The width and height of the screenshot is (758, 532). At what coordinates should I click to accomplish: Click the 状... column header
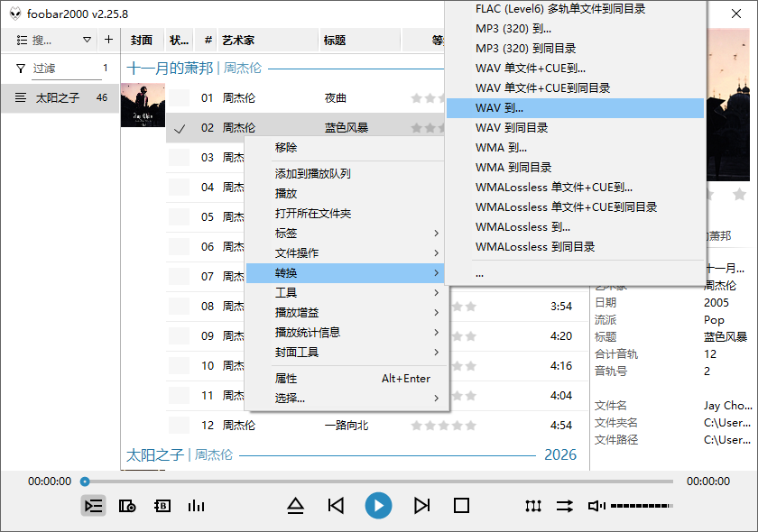pos(180,40)
